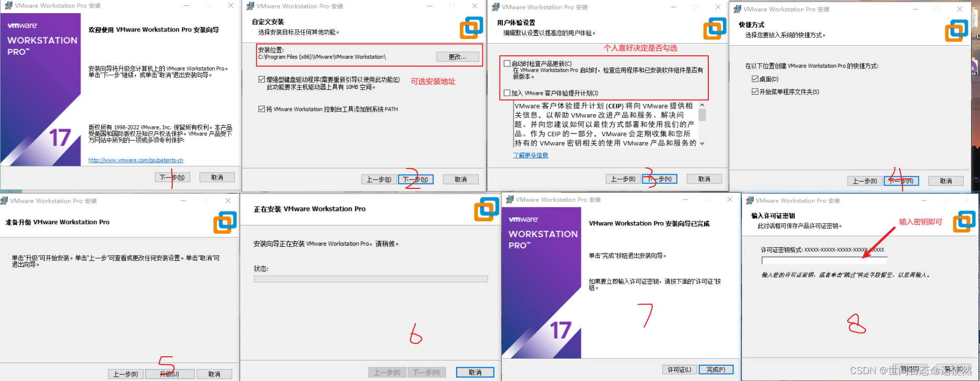Viewport: 980px width, 381px height.
Task: Enable 启动时检查产品更新 checkbox
Action: click(507, 63)
